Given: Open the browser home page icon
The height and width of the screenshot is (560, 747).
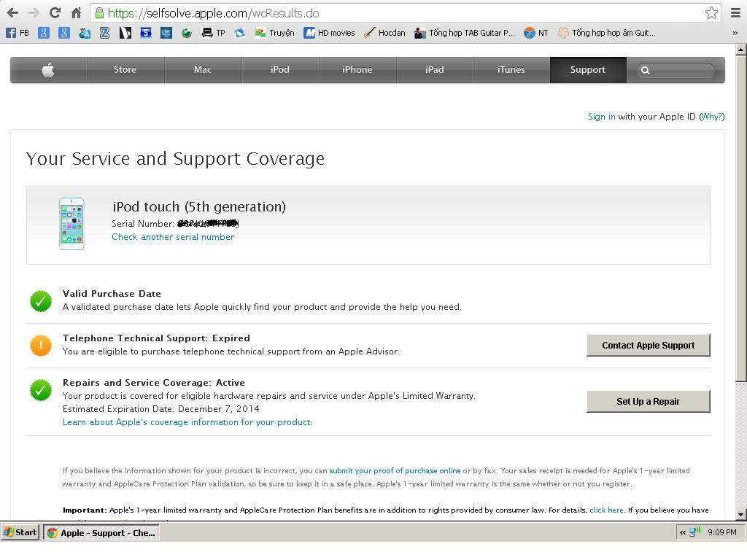Looking at the screenshot, I should click(x=76, y=13).
